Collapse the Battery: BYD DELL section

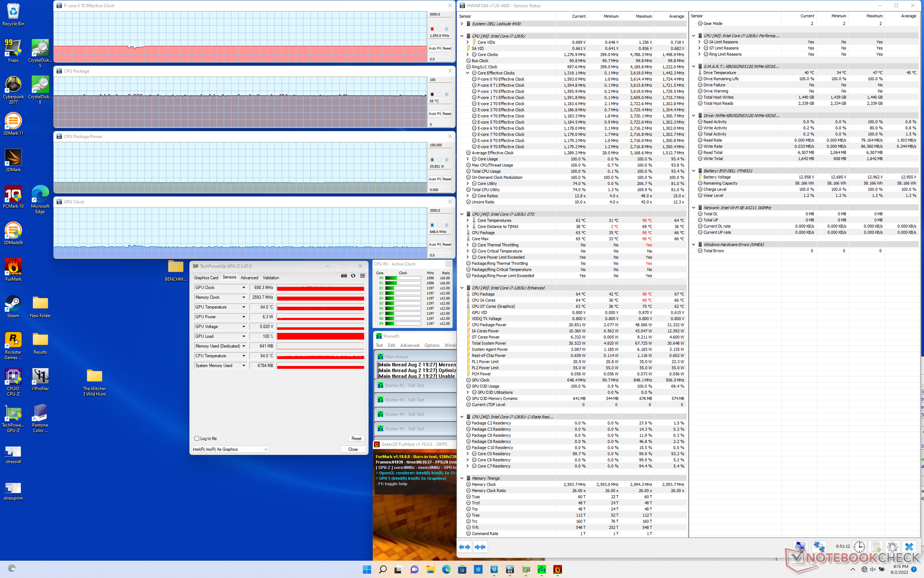pos(693,171)
